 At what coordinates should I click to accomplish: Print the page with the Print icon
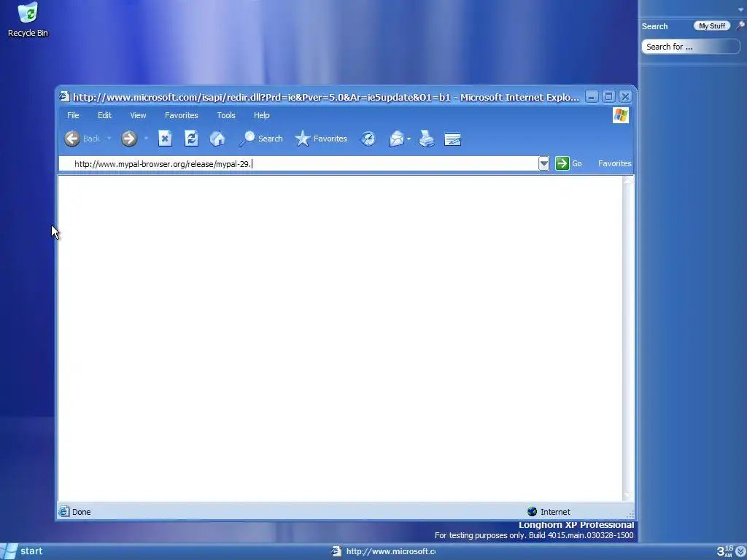[x=426, y=139]
